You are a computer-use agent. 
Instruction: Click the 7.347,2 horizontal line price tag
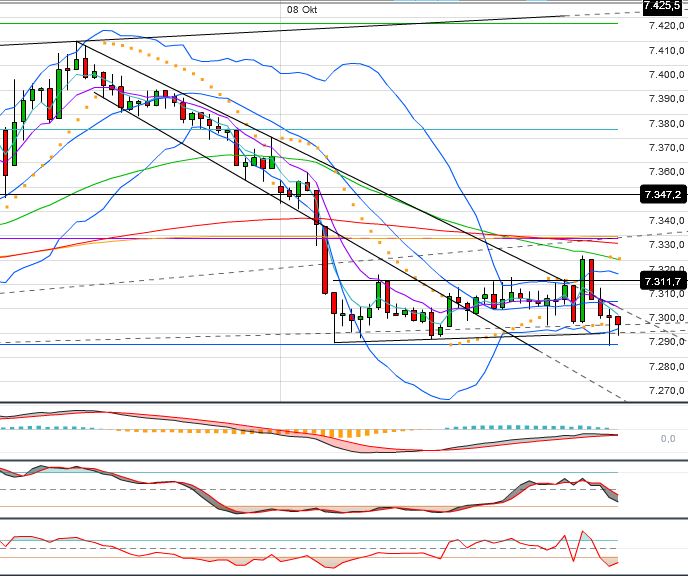[663, 194]
